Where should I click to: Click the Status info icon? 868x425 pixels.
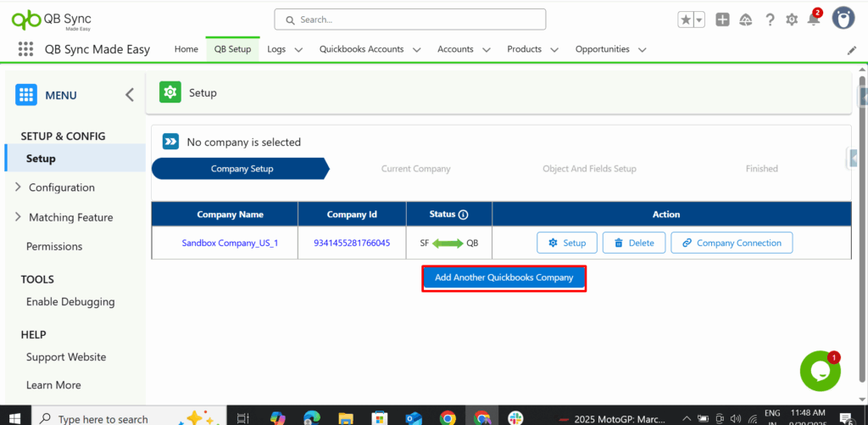tap(464, 215)
